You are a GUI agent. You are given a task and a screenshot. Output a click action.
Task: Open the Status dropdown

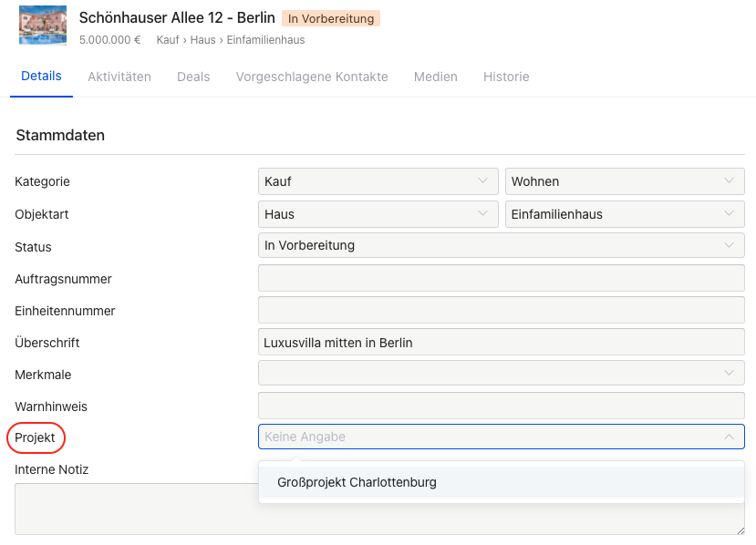(x=501, y=245)
